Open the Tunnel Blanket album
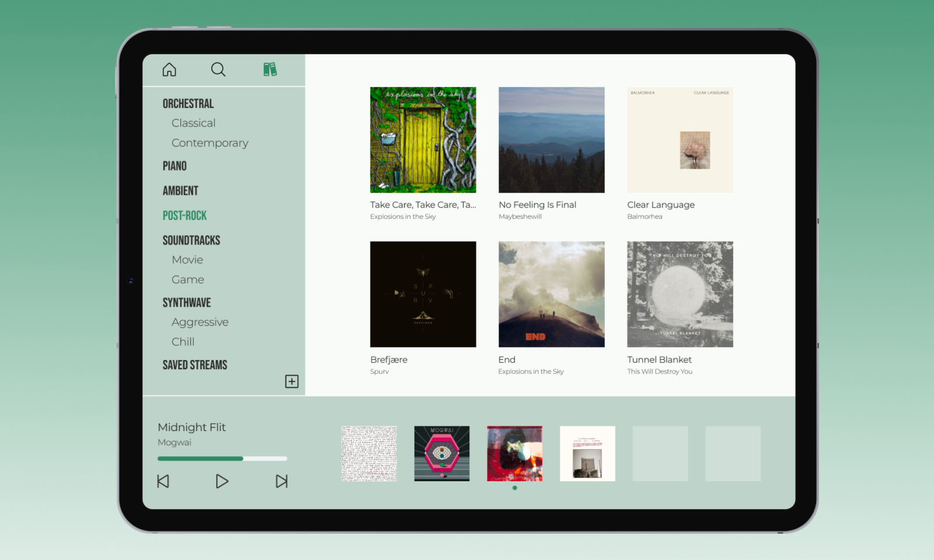The height and width of the screenshot is (560, 934). [679, 294]
